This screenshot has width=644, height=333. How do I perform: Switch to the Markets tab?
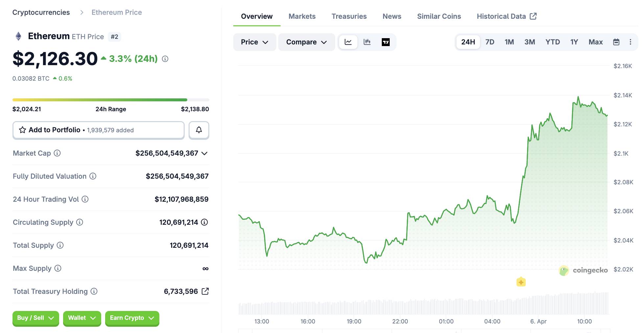click(302, 16)
